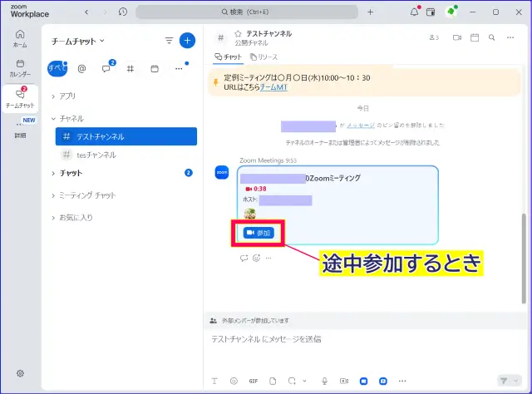Click the blue new chat plus button

point(187,41)
